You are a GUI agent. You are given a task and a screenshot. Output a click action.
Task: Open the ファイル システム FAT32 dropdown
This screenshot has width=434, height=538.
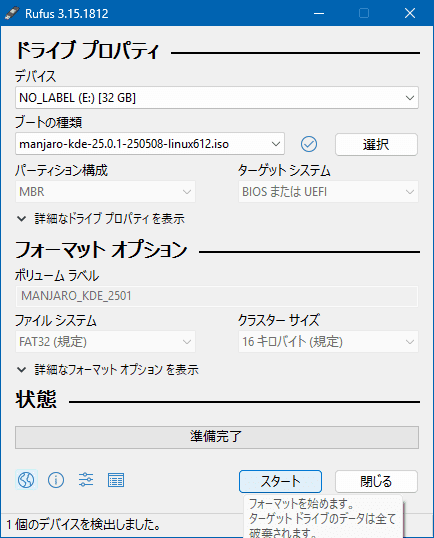105,341
